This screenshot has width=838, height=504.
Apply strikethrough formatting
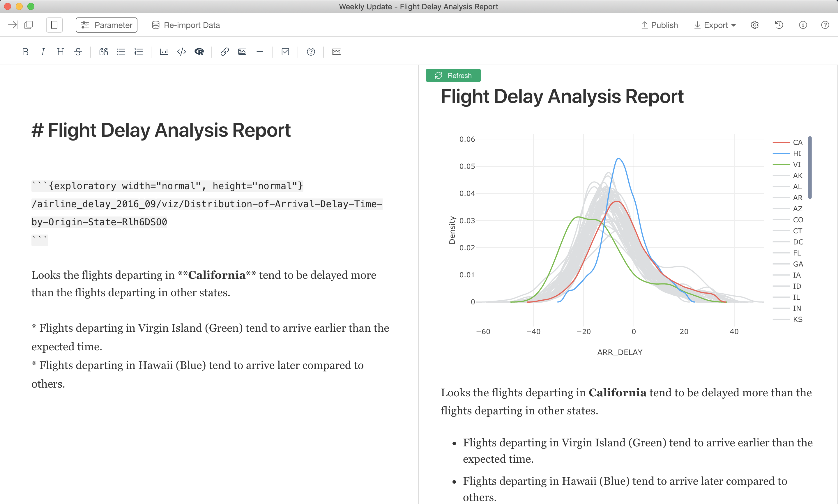coord(78,52)
